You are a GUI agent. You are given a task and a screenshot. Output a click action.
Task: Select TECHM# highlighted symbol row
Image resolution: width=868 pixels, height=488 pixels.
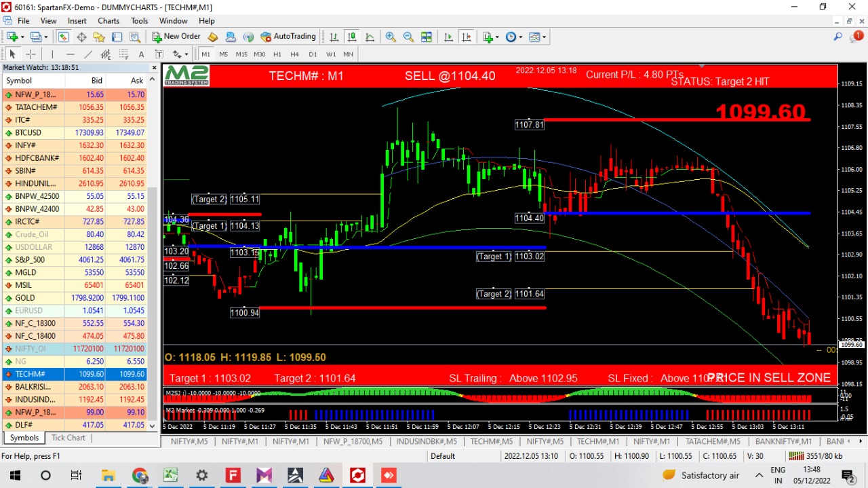click(x=74, y=374)
